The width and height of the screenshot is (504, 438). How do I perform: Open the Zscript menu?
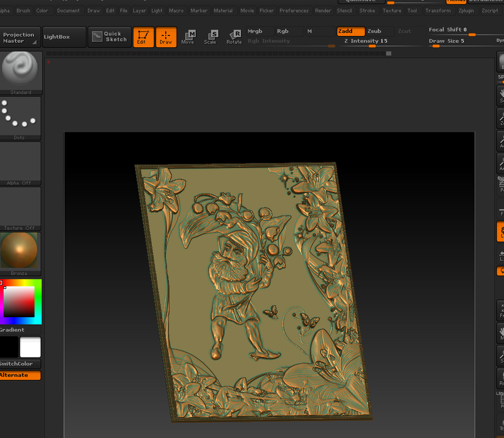click(x=490, y=11)
